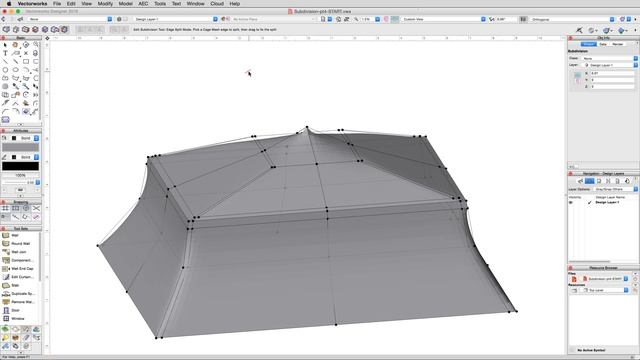Image resolution: width=640 pixels, height=360 pixels.
Task: Toggle Snap to Angle in Snapping palette
Action: click(26, 209)
